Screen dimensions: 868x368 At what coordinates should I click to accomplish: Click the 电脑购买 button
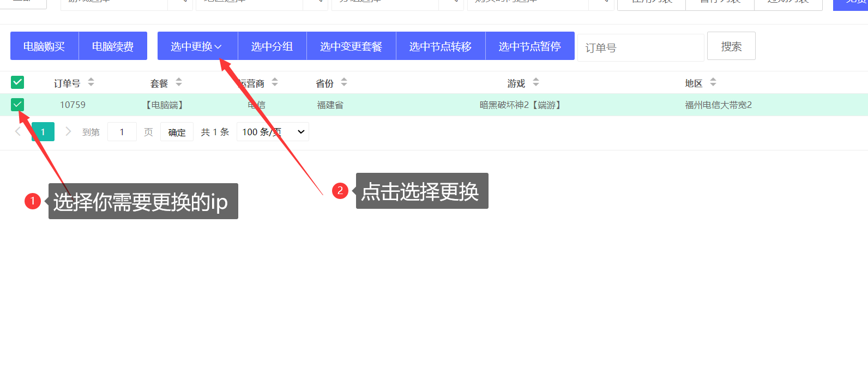[44, 46]
